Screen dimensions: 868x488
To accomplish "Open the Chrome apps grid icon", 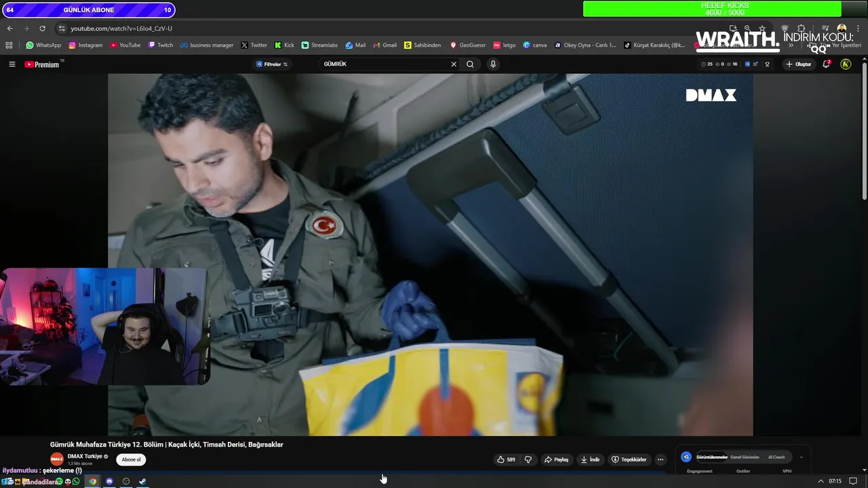I will tap(9, 45).
